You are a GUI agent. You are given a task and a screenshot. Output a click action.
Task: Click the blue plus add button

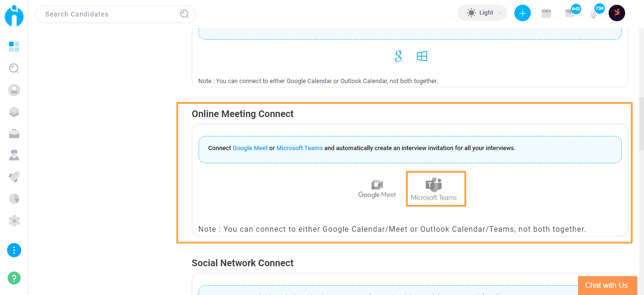click(522, 13)
